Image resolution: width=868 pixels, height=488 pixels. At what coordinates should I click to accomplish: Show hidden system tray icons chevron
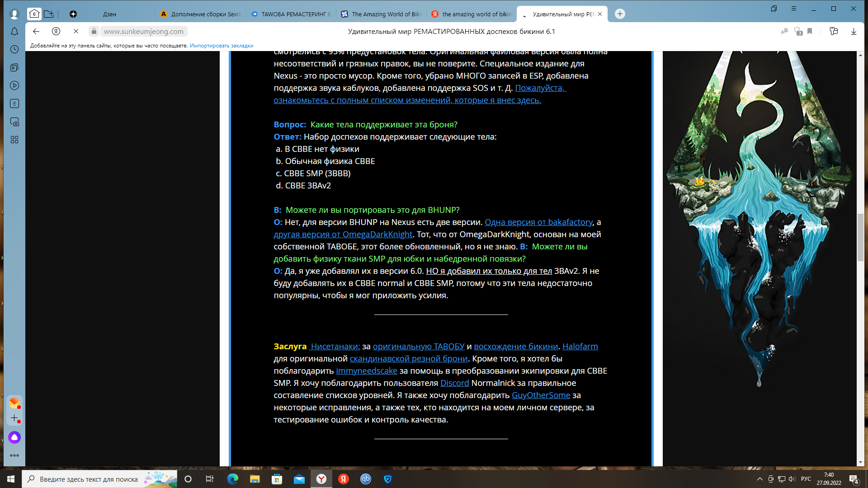759,479
